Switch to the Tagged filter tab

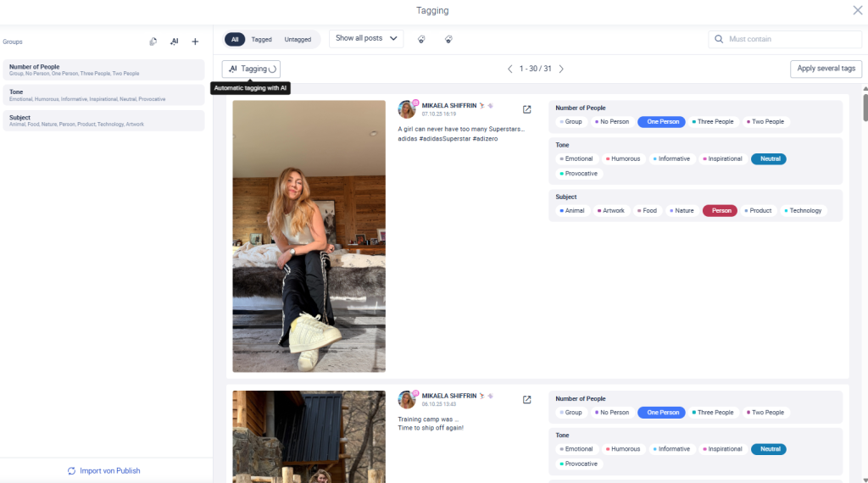262,40
